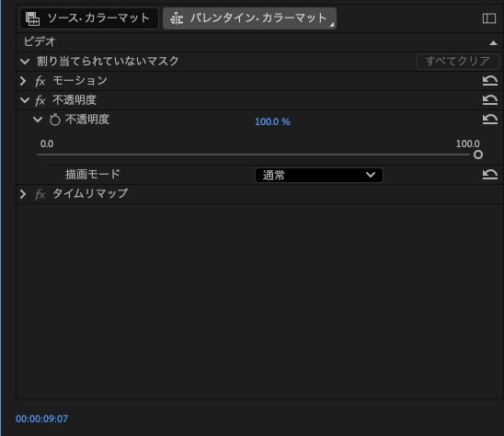Collapse the 不透明度 parameter slider row
The image size is (504, 436).
(38, 120)
